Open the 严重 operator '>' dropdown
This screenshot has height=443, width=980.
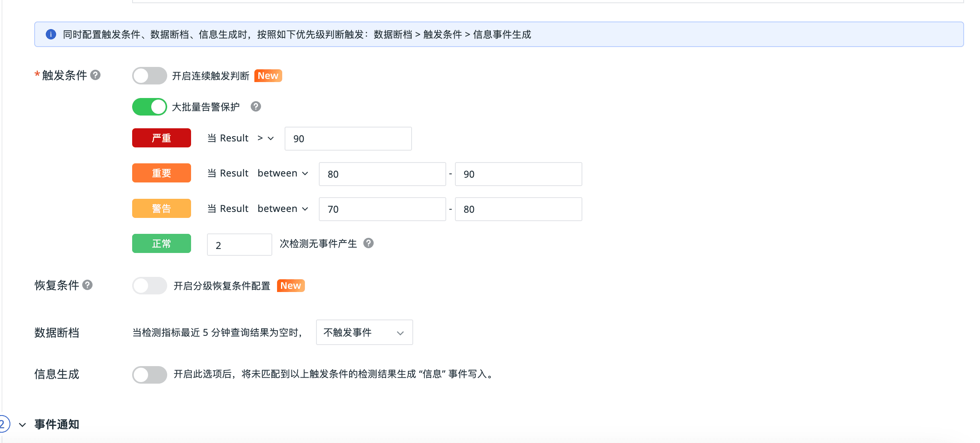pyautogui.click(x=265, y=138)
